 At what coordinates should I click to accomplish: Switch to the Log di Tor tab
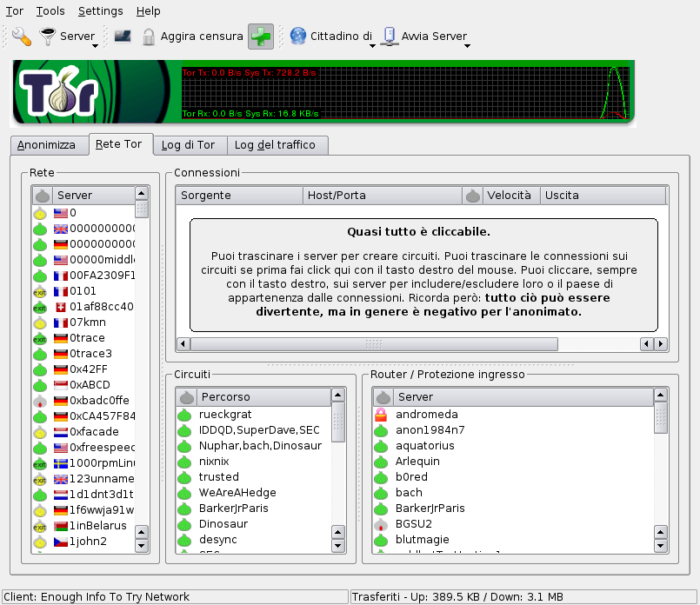(x=189, y=145)
